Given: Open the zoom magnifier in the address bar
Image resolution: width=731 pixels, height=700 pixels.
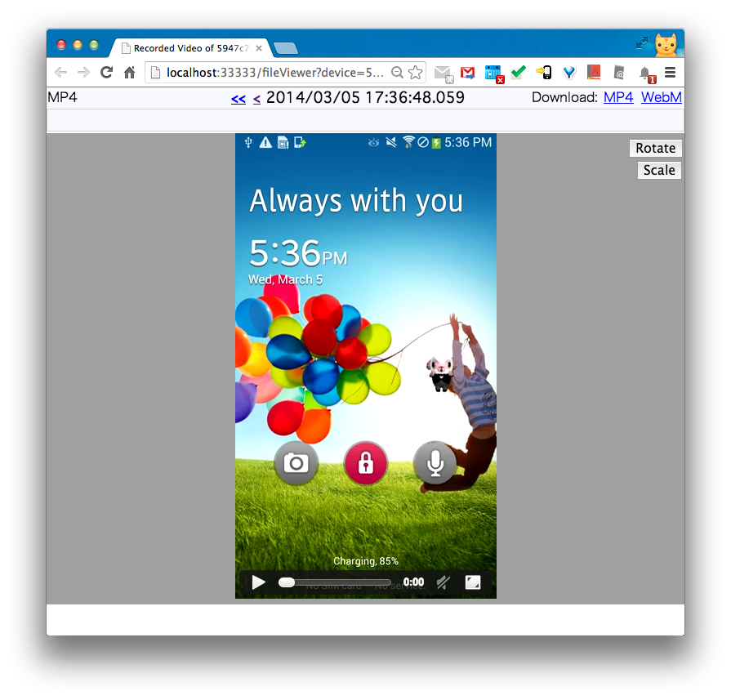Looking at the screenshot, I should click(x=397, y=72).
